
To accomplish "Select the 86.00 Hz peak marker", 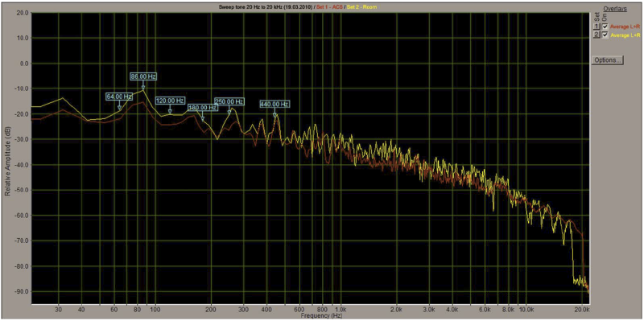I will pos(143,76).
